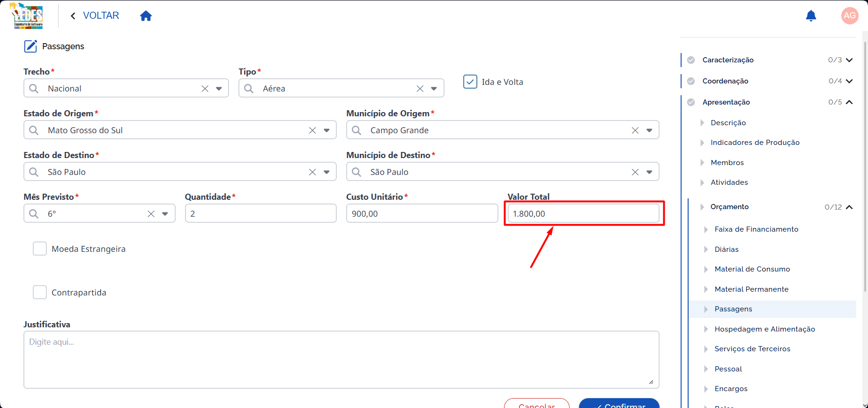Open the Trecho dropdown arrow
This screenshot has height=408, width=868.
219,89
